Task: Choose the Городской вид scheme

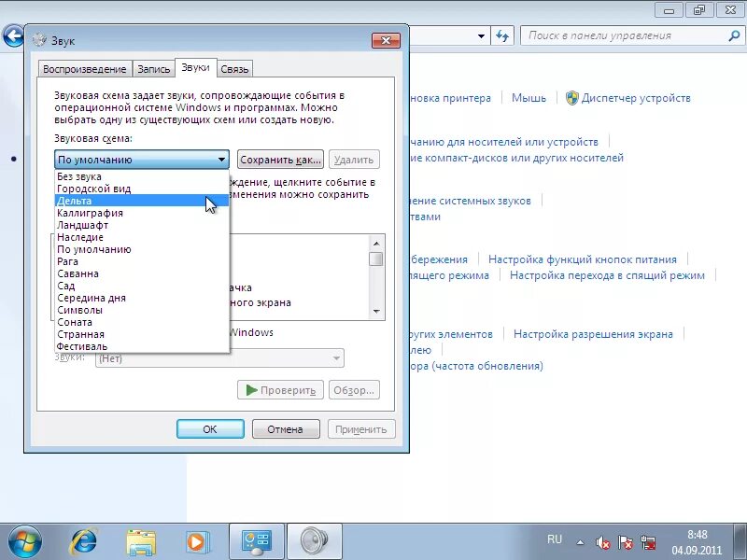Action: pyautogui.click(x=142, y=189)
